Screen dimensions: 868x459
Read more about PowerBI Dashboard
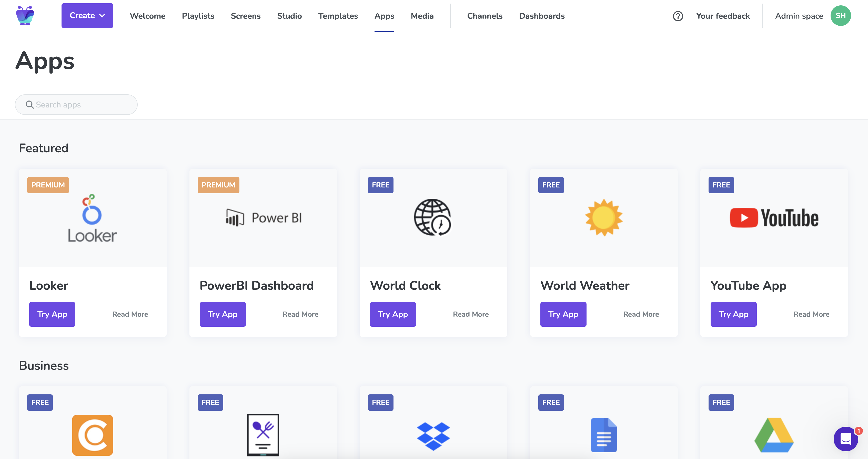(300, 314)
